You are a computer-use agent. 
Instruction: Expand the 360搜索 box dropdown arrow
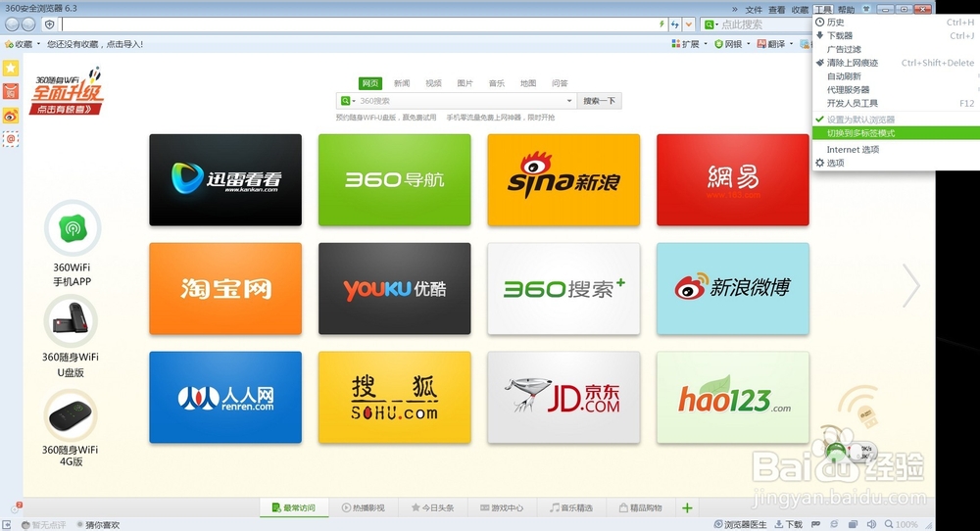pyautogui.click(x=568, y=101)
